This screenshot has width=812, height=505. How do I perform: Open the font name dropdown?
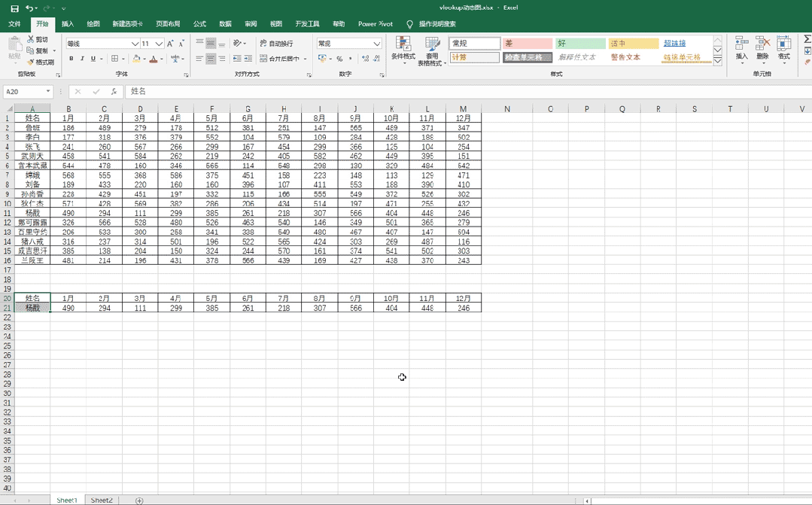[x=135, y=44]
